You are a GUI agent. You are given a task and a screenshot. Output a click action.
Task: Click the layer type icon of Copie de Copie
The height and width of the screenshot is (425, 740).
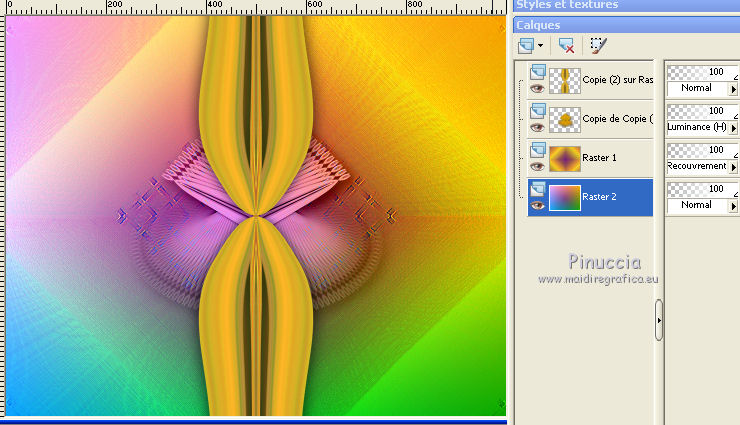[x=538, y=111]
